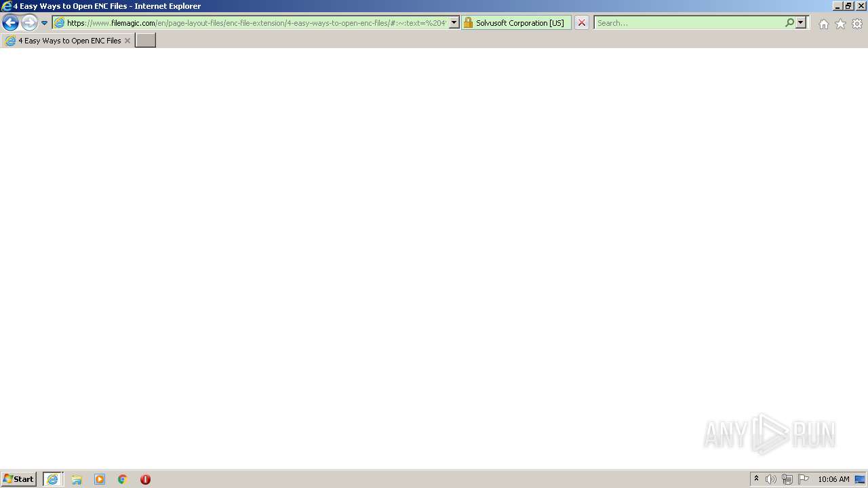Open the Windows Explorer folder taskbar icon
Screen dimensions: 868x488
point(77,479)
